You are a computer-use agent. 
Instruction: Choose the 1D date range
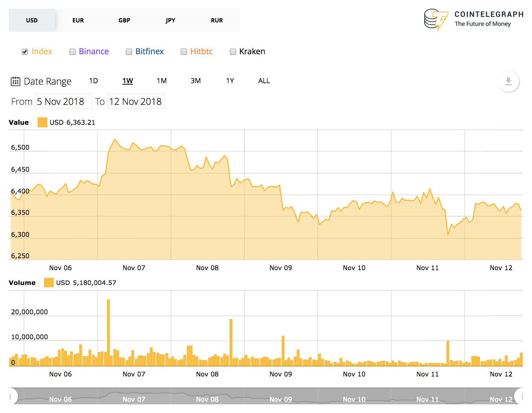pos(94,81)
